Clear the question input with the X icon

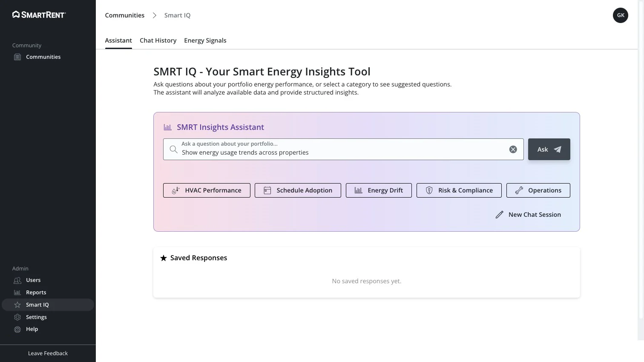pyautogui.click(x=513, y=149)
